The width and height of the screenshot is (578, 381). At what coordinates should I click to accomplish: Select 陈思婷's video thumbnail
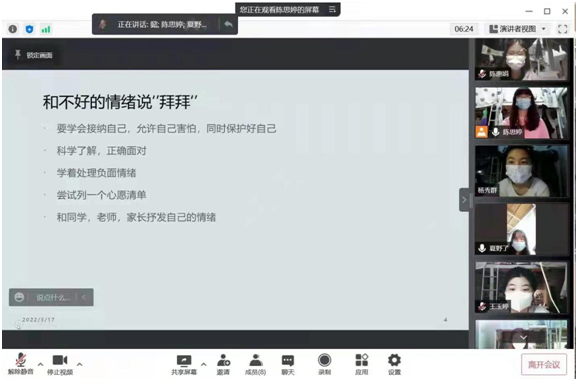(x=522, y=113)
